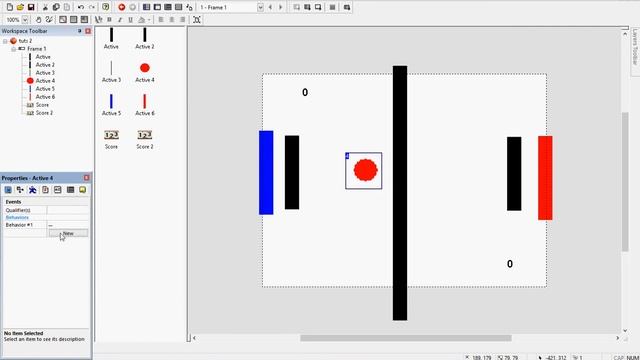Click the Qualifier(s) value field

[x=68, y=210]
